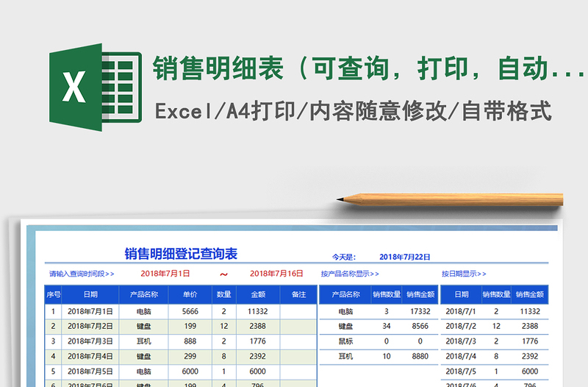588x387 pixels.
Task: Click 鼠标 in the product summary table
Action: click(x=345, y=341)
